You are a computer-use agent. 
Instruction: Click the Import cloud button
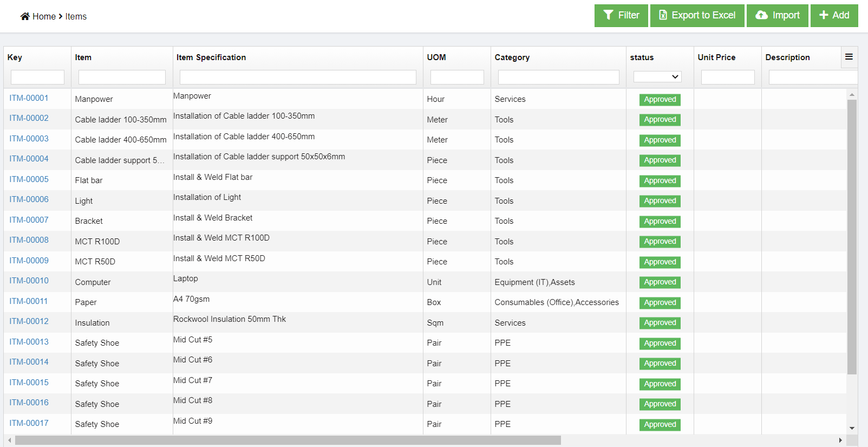(778, 15)
